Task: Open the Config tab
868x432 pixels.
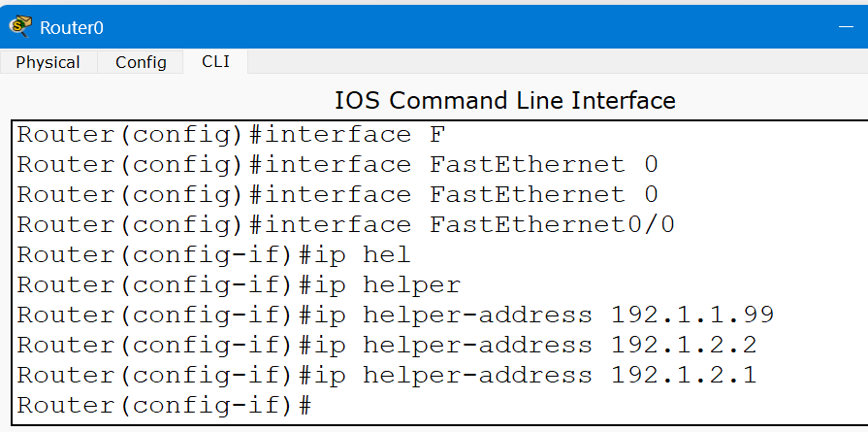Action: (141, 62)
